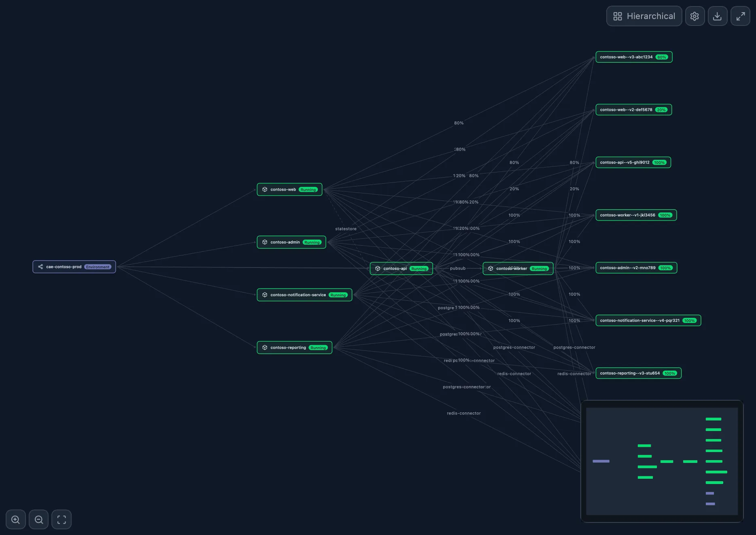Image resolution: width=756 pixels, height=535 pixels.
Task: Open the graph settings gear icon
Action: pyautogui.click(x=695, y=16)
